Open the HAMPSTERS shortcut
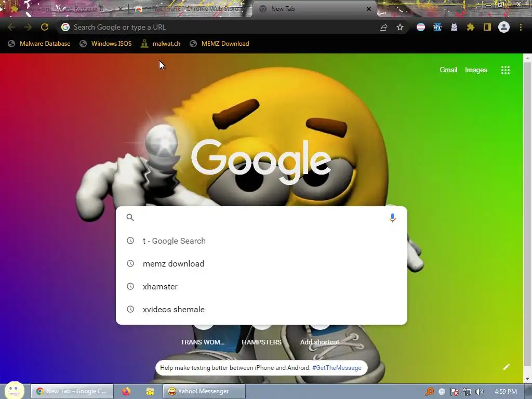 tap(261, 342)
